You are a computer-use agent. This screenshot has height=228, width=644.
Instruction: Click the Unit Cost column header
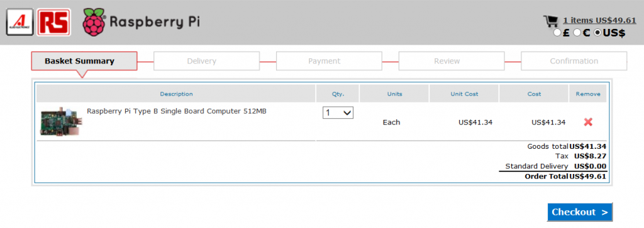coord(464,94)
